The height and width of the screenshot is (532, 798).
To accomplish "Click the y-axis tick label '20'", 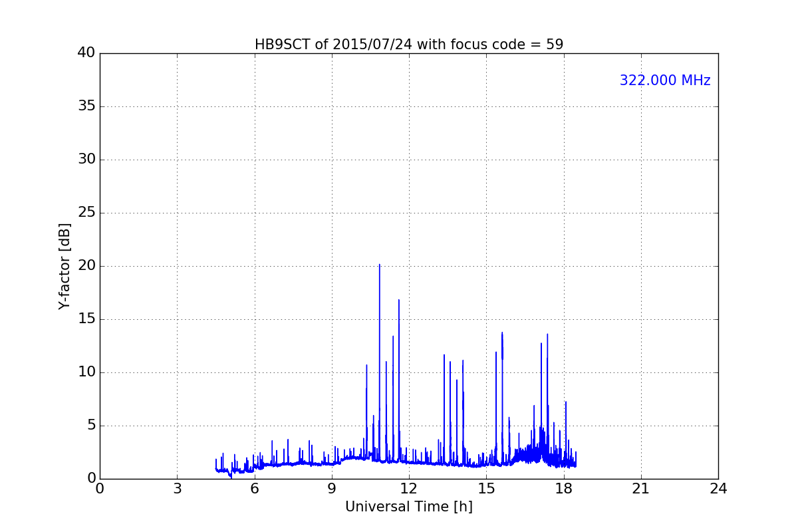I will [x=86, y=266].
